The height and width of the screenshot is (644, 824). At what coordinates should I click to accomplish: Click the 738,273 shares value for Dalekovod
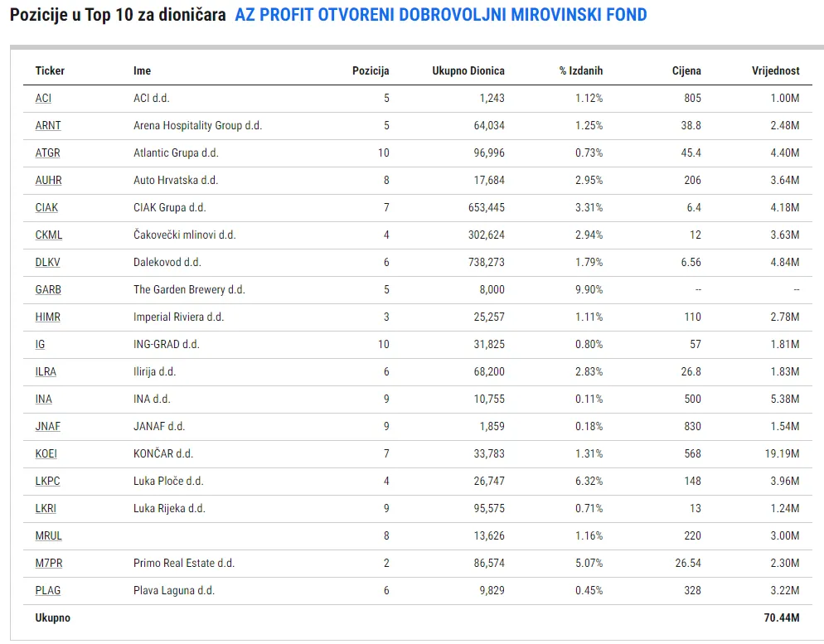(486, 262)
